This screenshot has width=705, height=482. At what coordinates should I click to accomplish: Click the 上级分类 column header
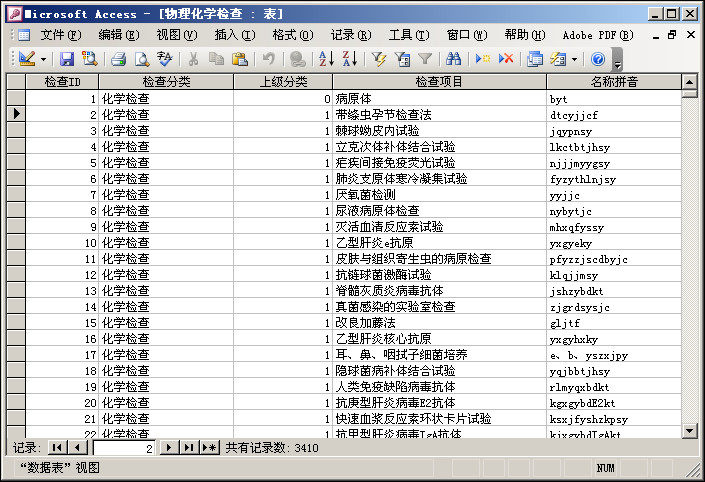tap(283, 82)
